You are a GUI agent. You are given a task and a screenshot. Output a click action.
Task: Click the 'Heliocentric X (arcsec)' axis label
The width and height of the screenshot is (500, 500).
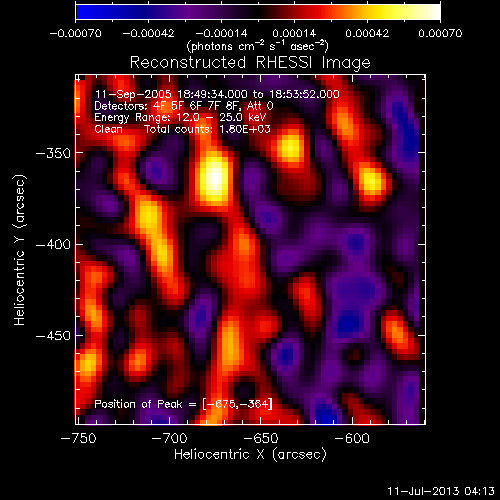click(x=250, y=454)
